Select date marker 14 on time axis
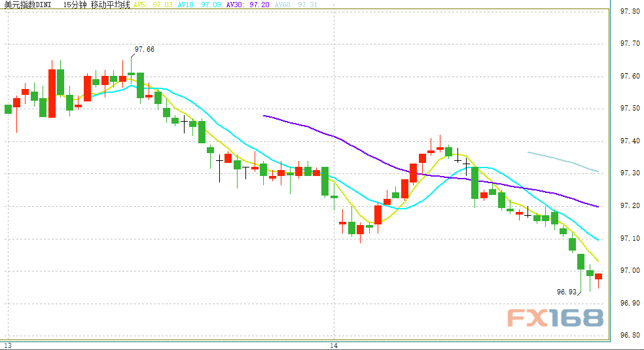The width and height of the screenshot is (644, 350). tap(334, 345)
